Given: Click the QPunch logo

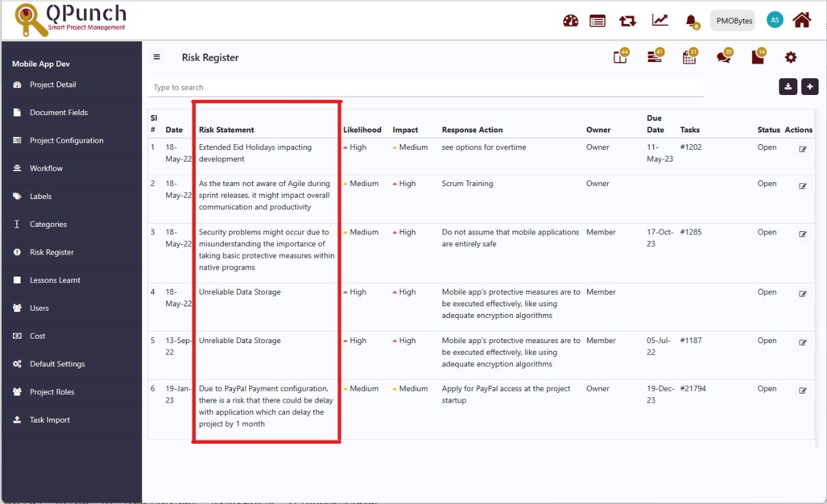Looking at the screenshot, I should pyautogui.click(x=70, y=19).
